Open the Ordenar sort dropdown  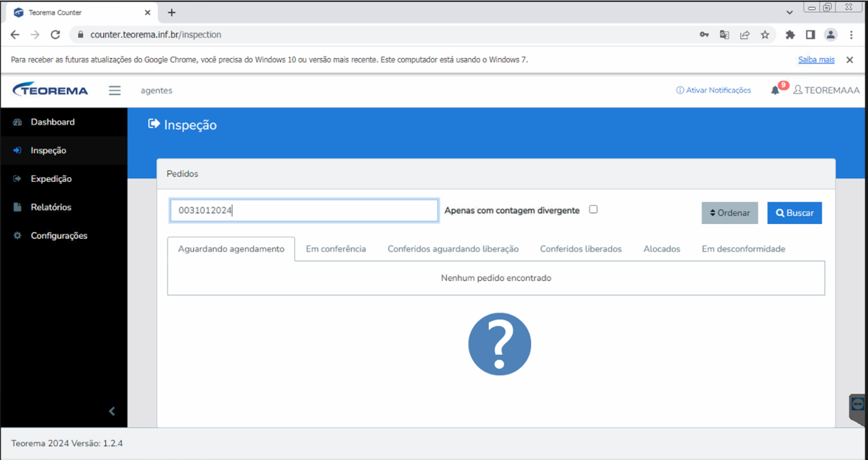coord(730,213)
